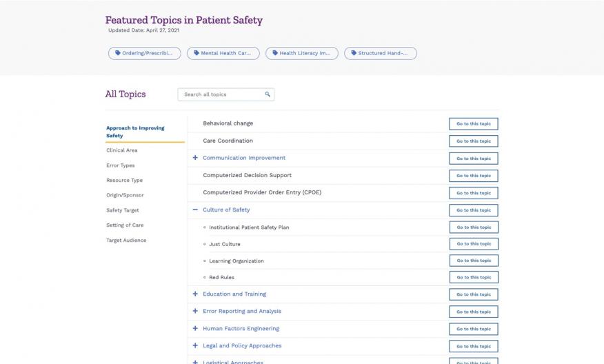Click the tag icon on Health Literacy Im... chip
The height and width of the screenshot is (364, 604).
275,53
